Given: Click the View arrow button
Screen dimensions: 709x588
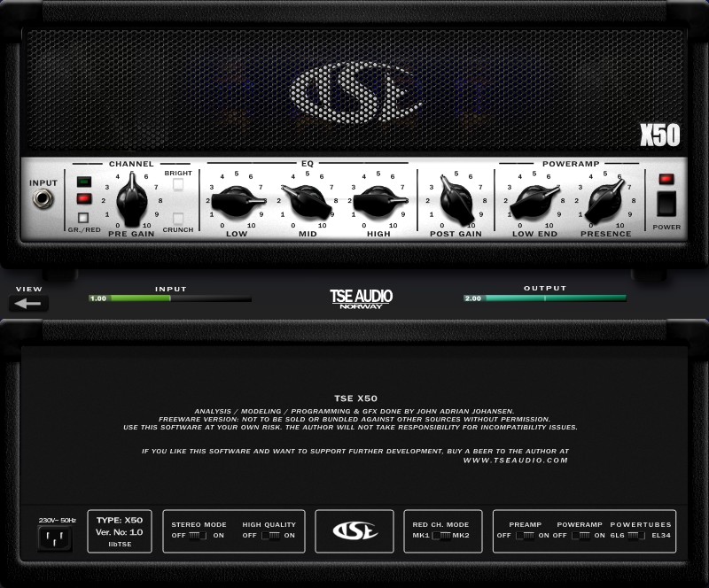Looking at the screenshot, I should coord(29,303).
